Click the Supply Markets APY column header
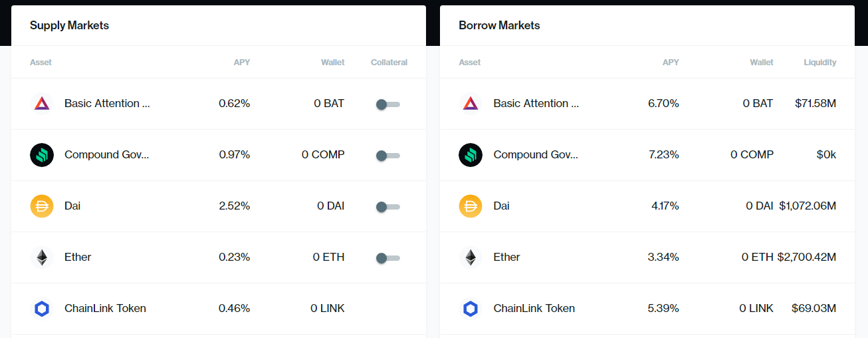This screenshot has width=868, height=338. point(241,63)
